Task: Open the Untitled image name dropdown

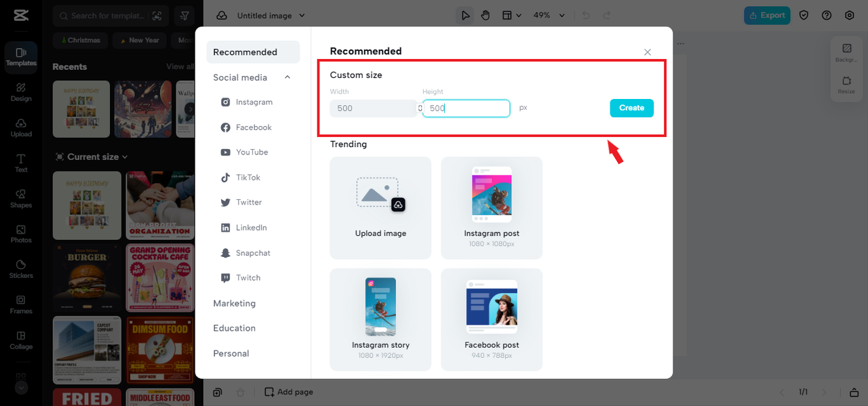Action: click(271, 15)
